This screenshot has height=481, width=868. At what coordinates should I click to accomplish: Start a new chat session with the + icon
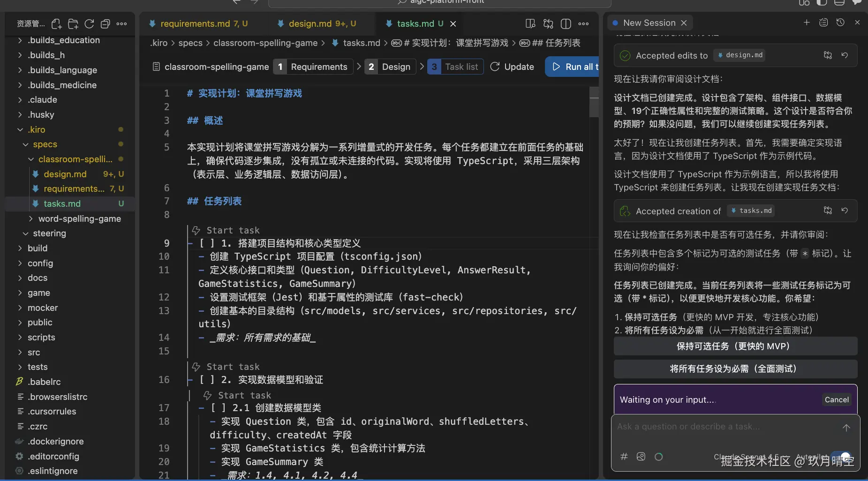[x=806, y=22]
